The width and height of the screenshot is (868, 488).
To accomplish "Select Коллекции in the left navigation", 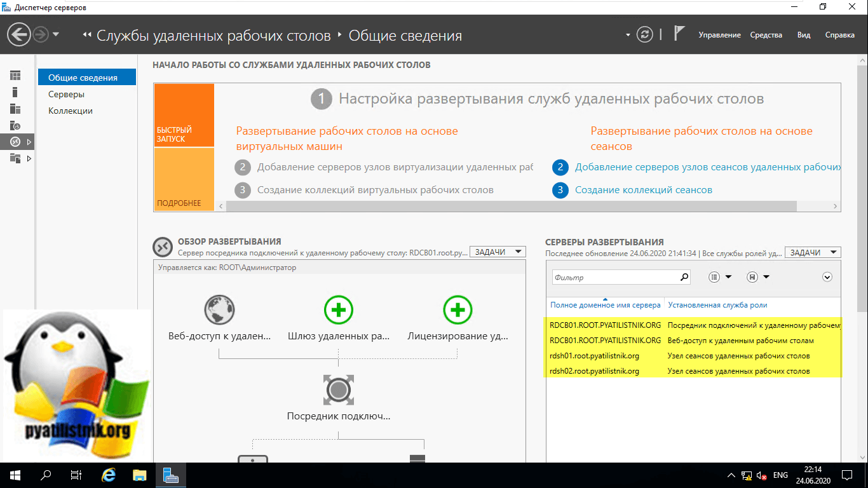I will [x=71, y=111].
